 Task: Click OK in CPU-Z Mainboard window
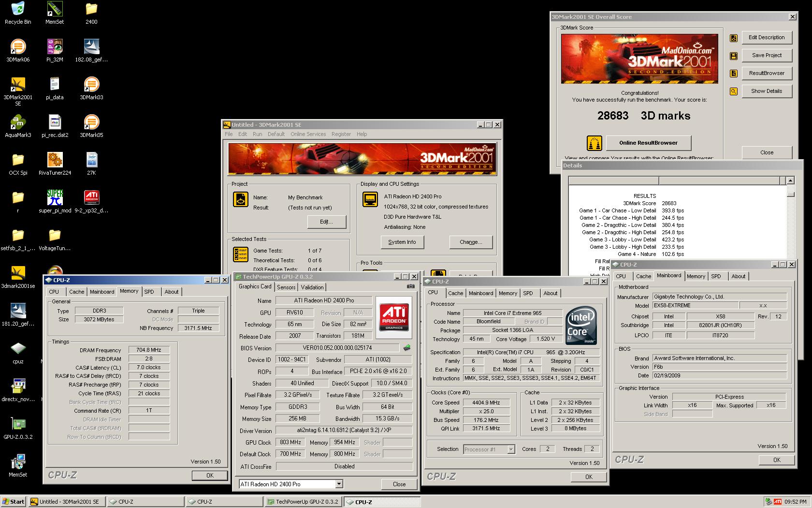777,460
